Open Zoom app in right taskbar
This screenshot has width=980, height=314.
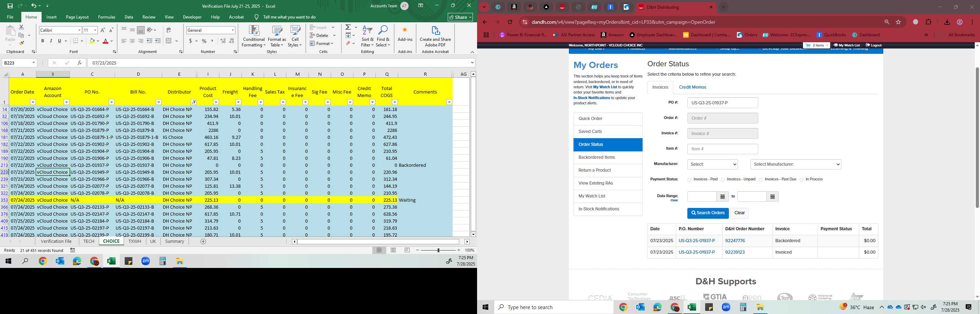726,307
